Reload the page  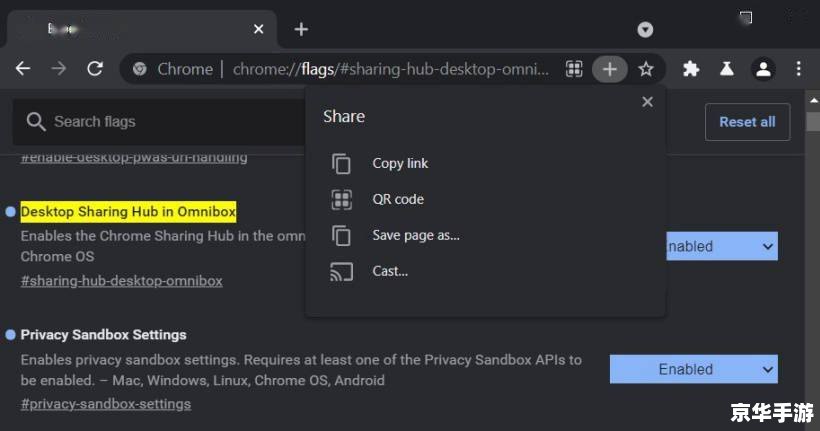(x=95, y=69)
